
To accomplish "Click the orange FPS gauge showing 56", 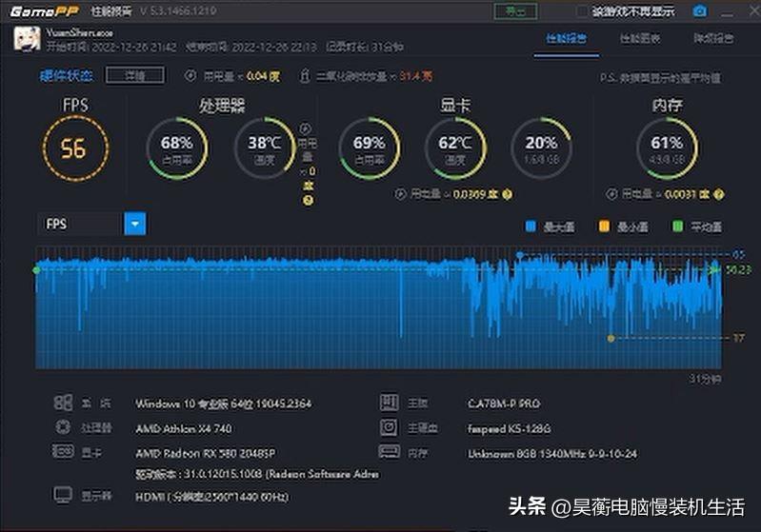I will [x=75, y=148].
